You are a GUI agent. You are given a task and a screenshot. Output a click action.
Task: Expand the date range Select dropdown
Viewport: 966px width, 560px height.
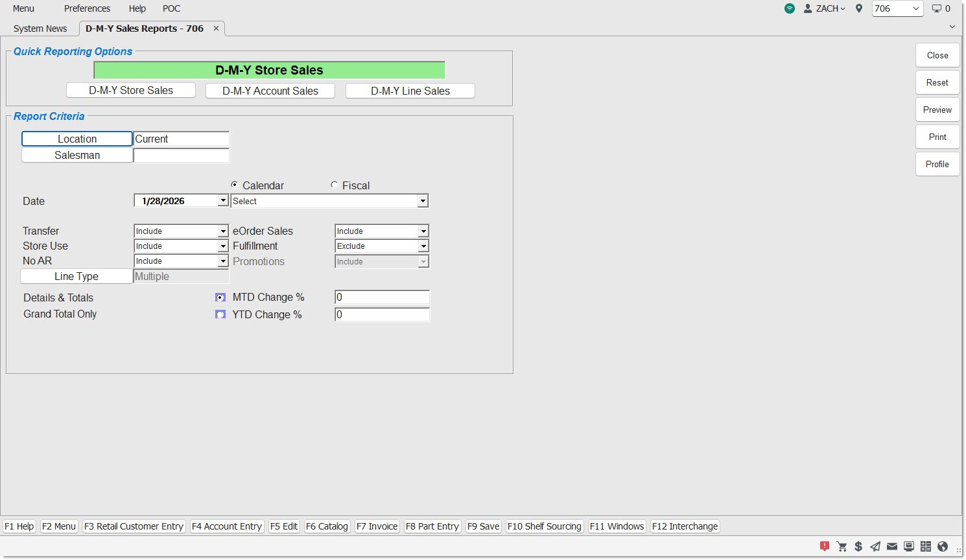[329, 202]
